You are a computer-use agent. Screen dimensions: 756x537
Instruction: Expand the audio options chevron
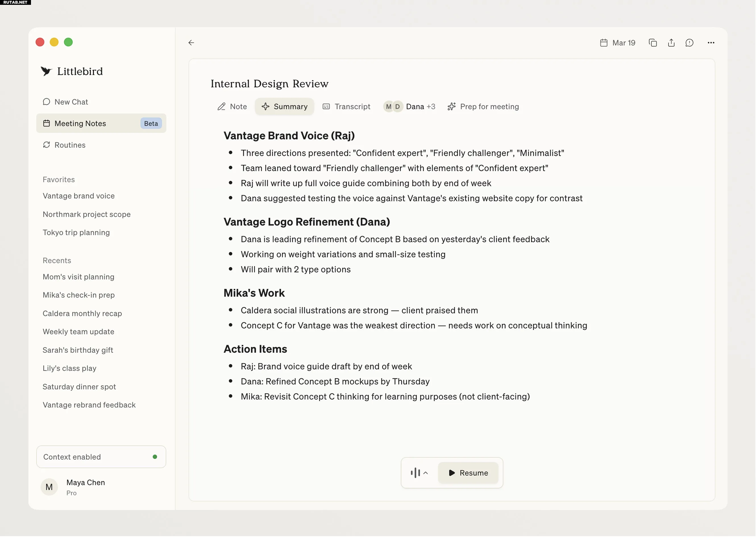coord(425,473)
